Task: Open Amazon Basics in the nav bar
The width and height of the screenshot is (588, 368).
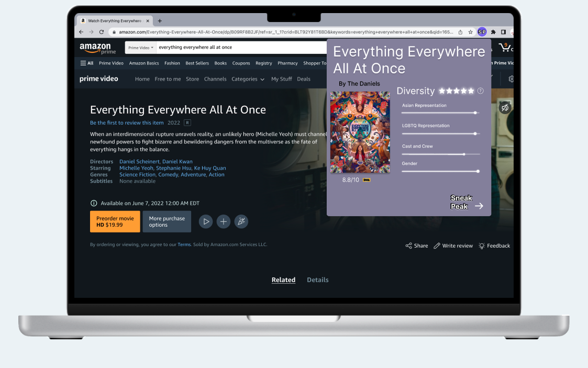Action: click(144, 63)
